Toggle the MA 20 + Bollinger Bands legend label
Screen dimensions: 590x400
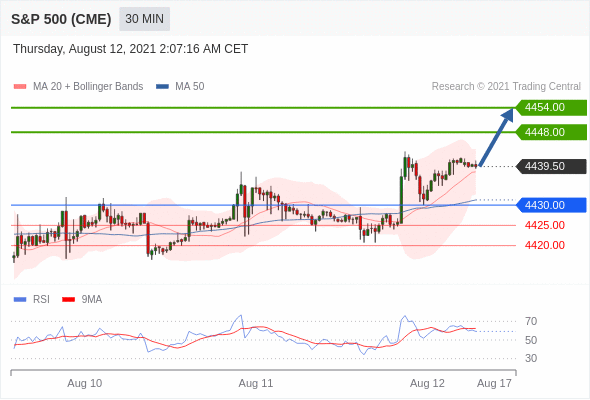point(88,87)
